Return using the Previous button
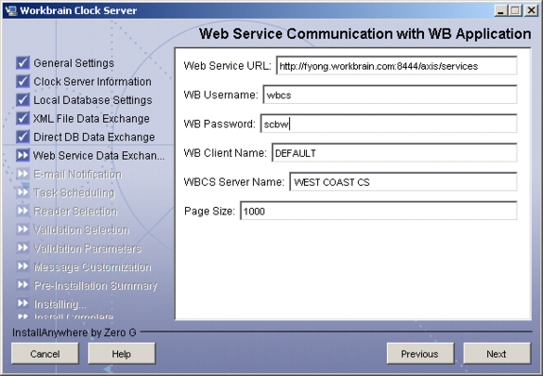The height and width of the screenshot is (392, 558). 420,353
